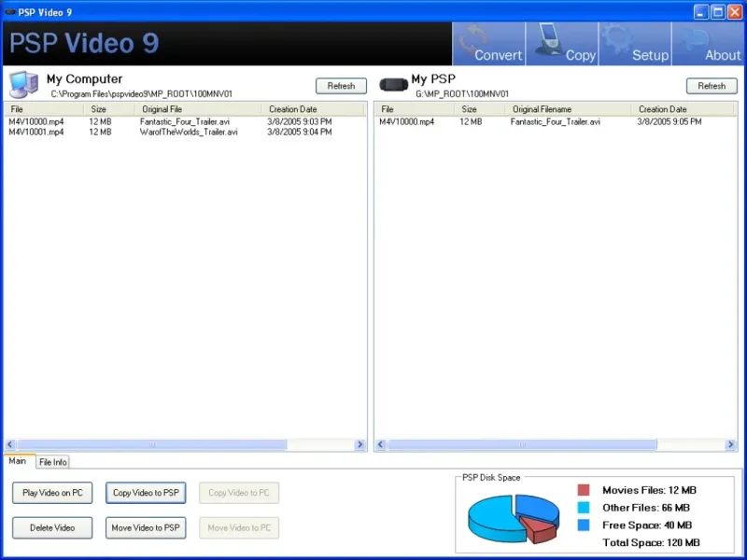
Task: Minimize the PSP Video 9 window
Action: (x=701, y=12)
